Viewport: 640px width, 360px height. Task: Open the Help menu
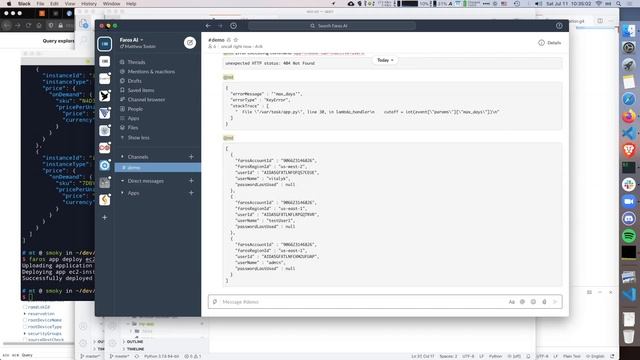tap(131, 3)
